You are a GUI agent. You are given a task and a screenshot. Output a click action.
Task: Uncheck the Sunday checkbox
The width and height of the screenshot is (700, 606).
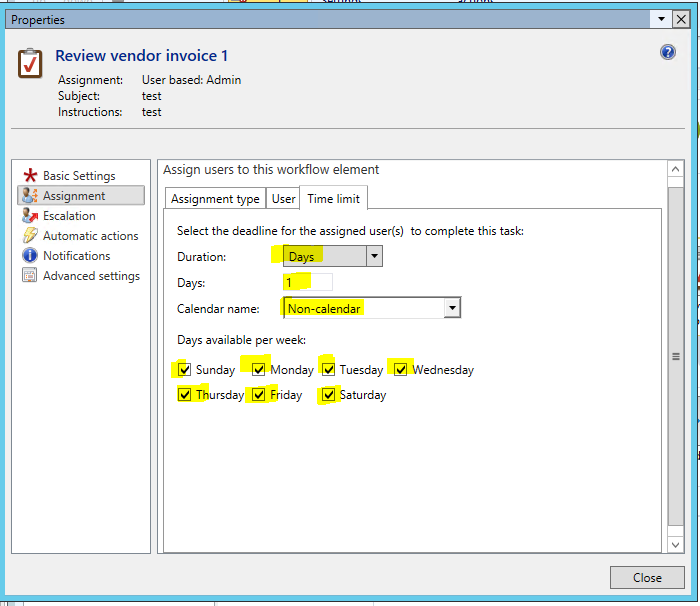pos(184,369)
